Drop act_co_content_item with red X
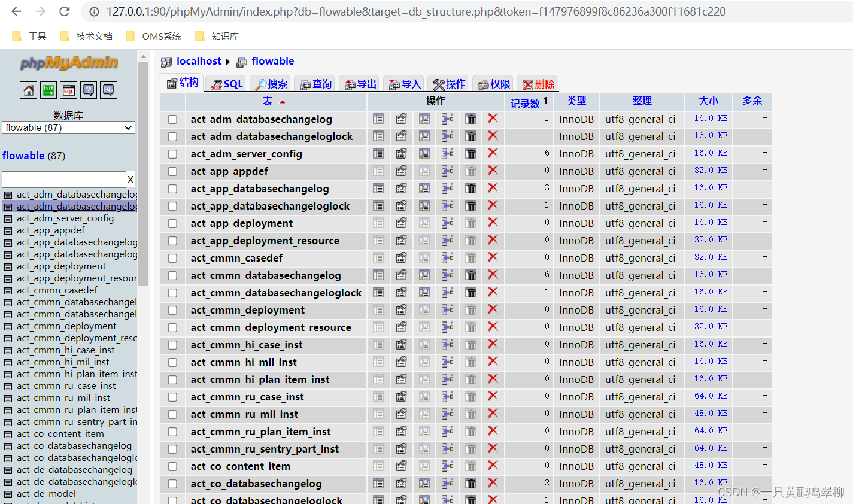Viewport: 853px width, 504px height. click(493, 466)
